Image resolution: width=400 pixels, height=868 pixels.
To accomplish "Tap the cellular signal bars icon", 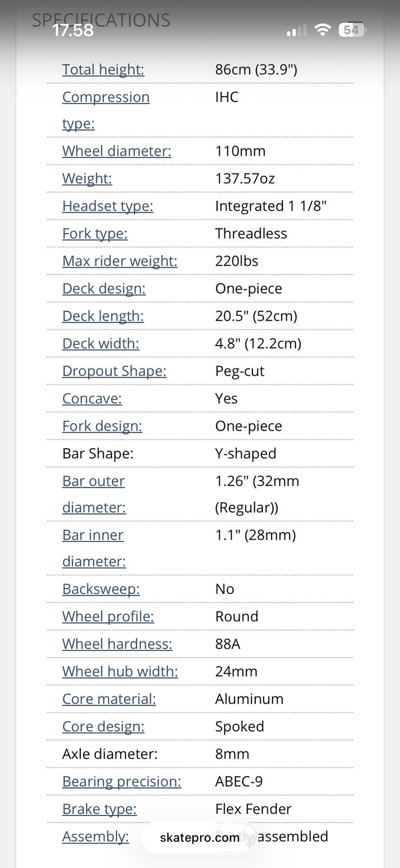I will [x=296, y=30].
